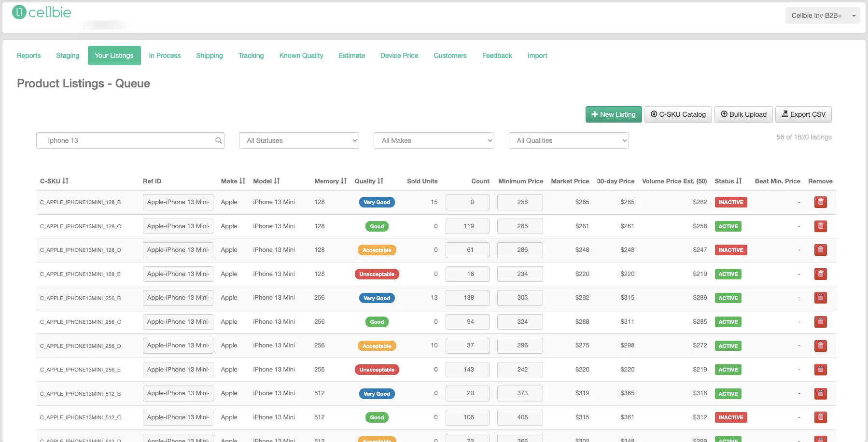Open the All Statuses dropdown
The height and width of the screenshot is (442, 868).
coord(299,140)
